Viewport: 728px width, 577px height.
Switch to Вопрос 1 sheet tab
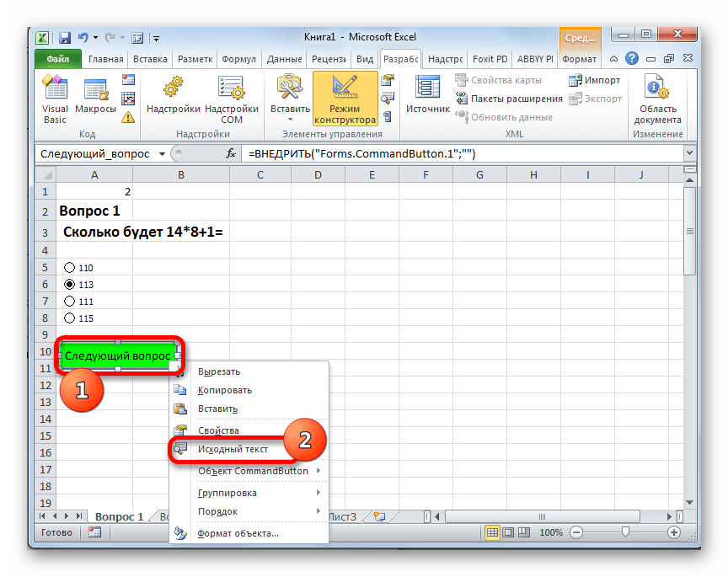120,516
